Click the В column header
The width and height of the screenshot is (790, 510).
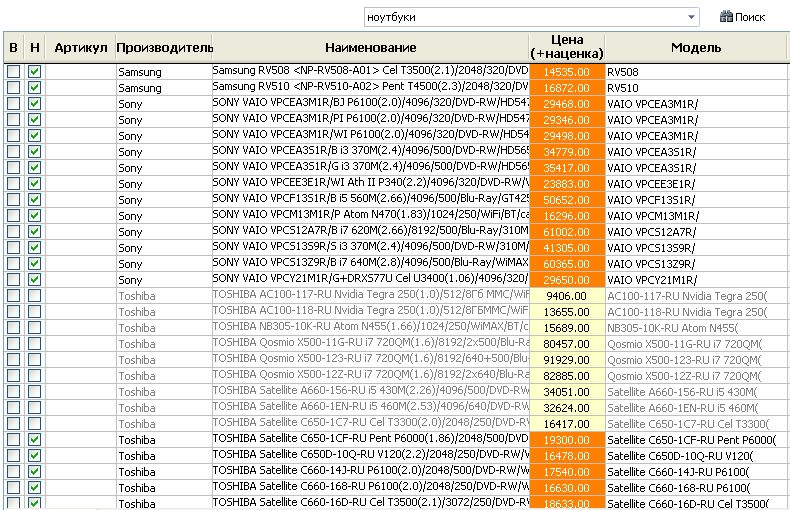pos(14,48)
